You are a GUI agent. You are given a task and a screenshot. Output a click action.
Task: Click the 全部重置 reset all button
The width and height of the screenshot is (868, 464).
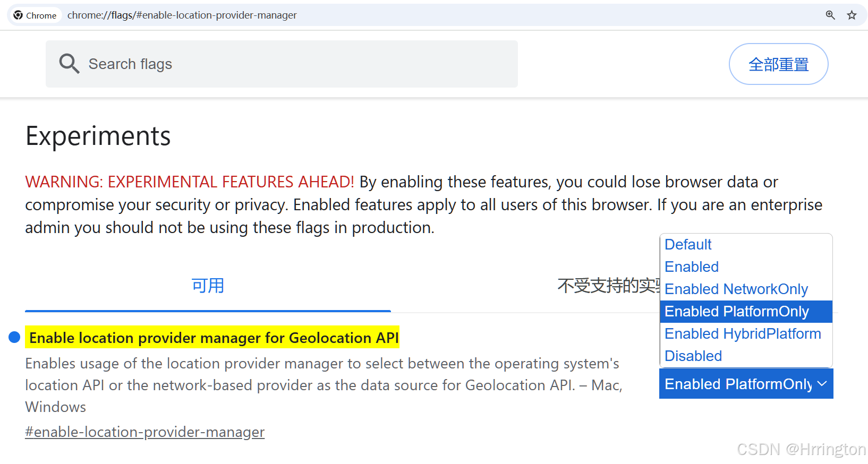778,64
